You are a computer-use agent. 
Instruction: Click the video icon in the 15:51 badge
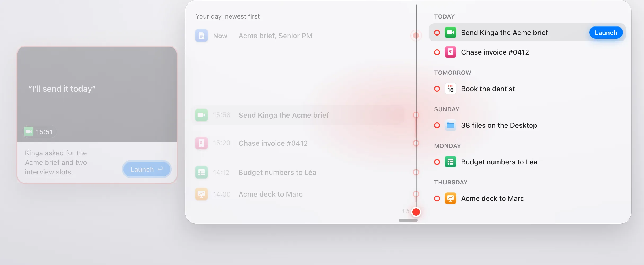click(x=29, y=131)
